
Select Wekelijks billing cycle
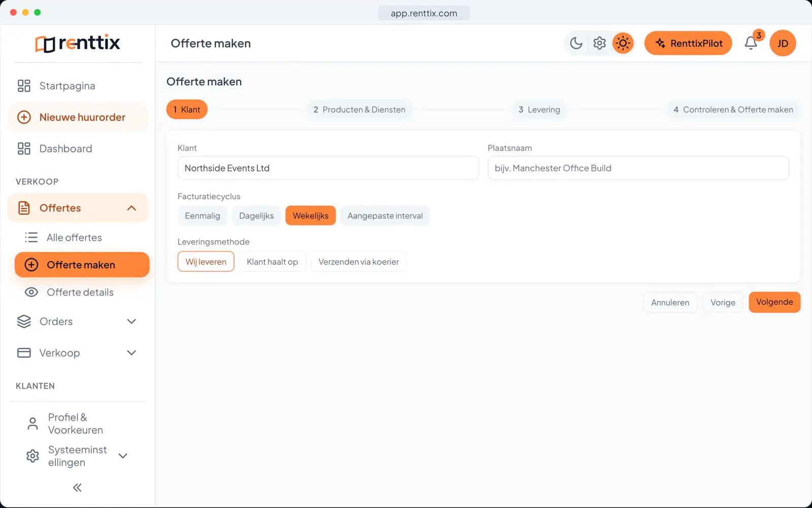[311, 216]
